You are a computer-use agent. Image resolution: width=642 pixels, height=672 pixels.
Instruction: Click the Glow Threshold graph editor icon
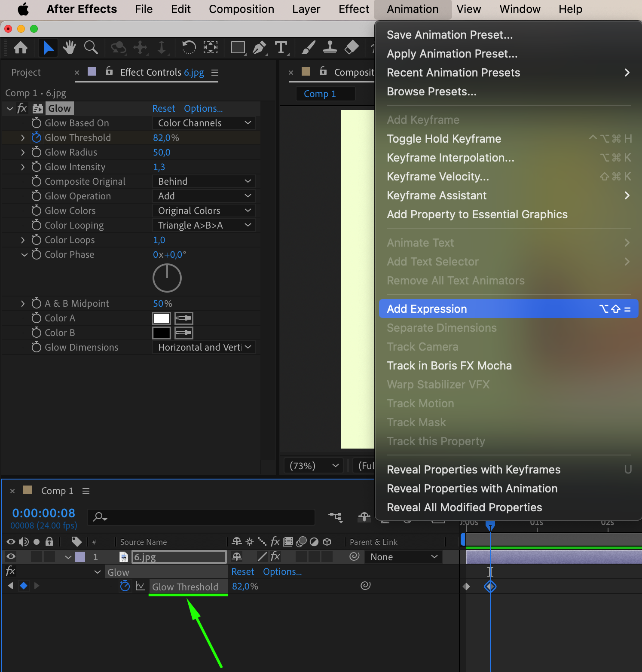point(140,586)
